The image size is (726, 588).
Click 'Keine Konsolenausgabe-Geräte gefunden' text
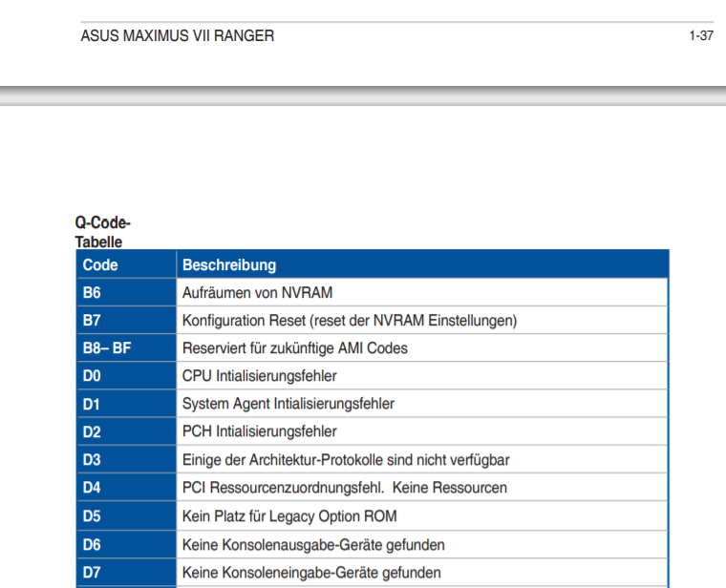pos(313,545)
